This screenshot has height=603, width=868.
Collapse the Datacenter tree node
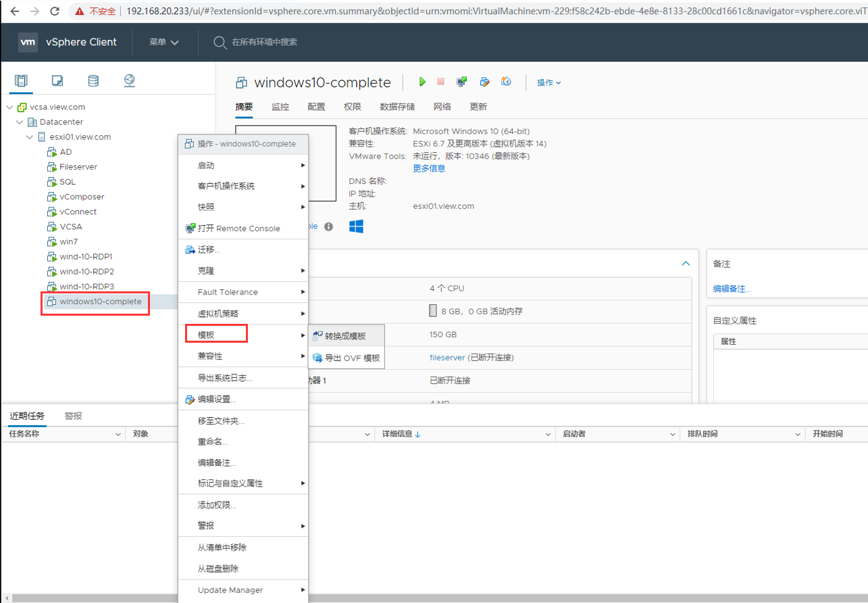tap(20, 122)
